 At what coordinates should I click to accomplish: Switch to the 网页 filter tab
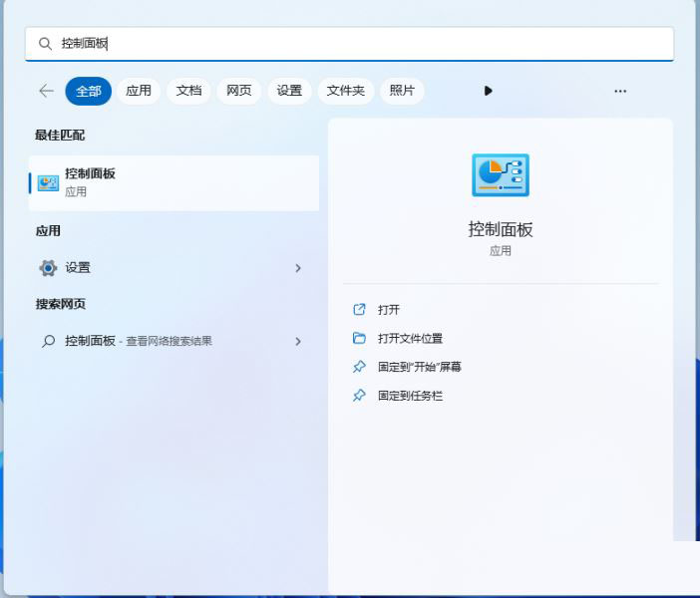[239, 91]
